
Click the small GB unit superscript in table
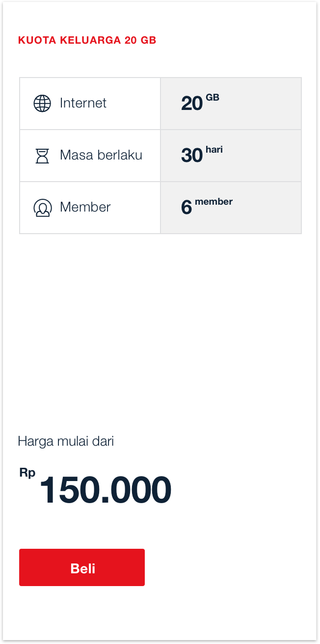pyautogui.click(x=213, y=98)
